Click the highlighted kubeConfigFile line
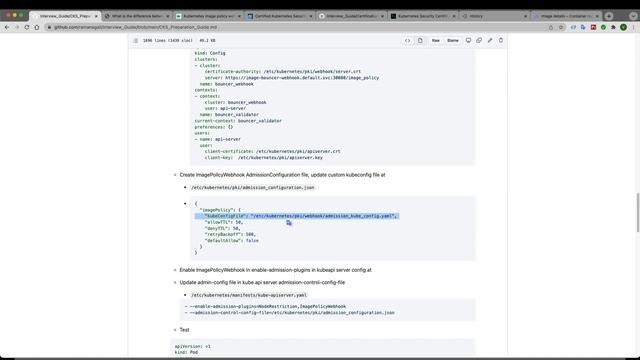 click(297, 216)
